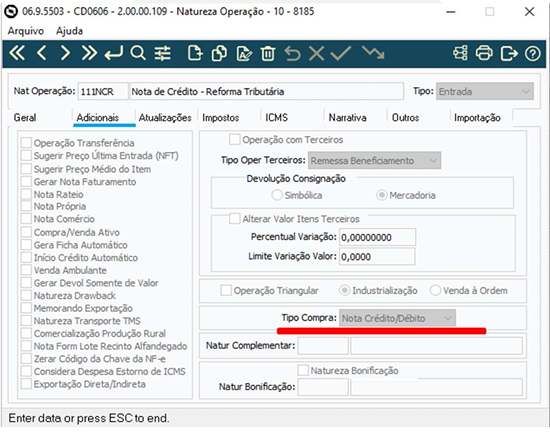
Task: Click the printer icon
Action: tap(484, 54)
